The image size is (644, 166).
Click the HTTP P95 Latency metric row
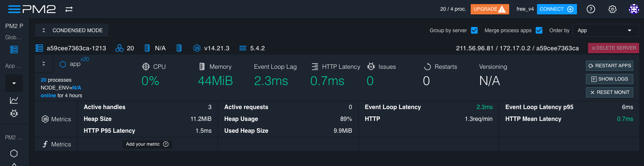[x=148, y=131]
